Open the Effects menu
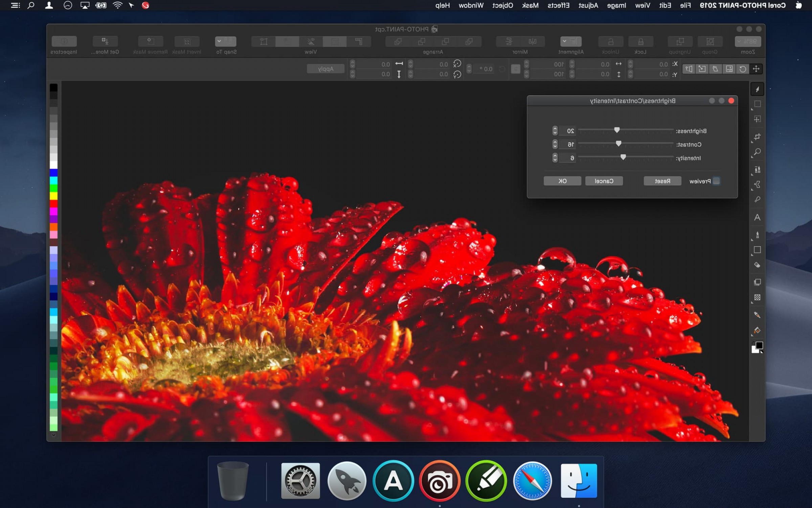This screenshot has height=508, width=812. point(558,5)
